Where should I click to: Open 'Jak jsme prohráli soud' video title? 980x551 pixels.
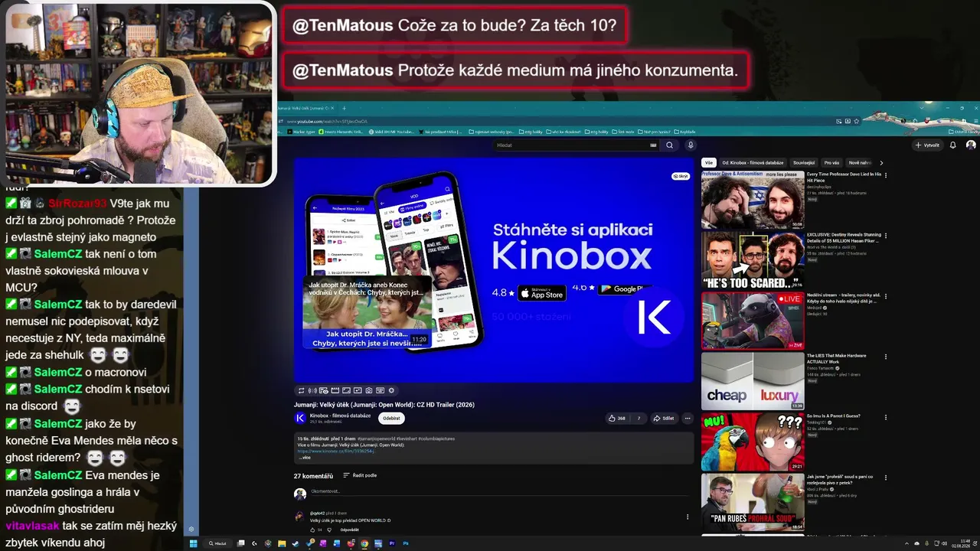(840, 479)
